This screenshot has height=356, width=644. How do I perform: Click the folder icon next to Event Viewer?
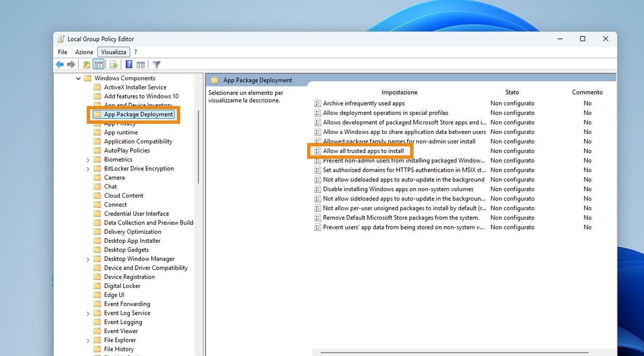tap(97, 331)
